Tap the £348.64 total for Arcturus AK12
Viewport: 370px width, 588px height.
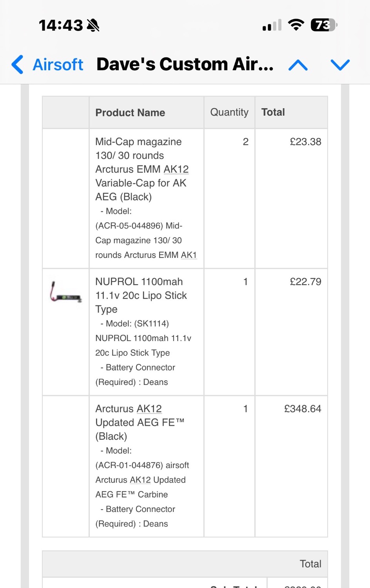302,409
